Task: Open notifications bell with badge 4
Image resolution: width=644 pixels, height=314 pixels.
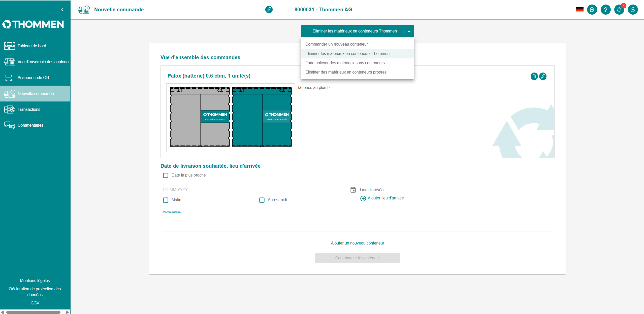Action: 619,10
